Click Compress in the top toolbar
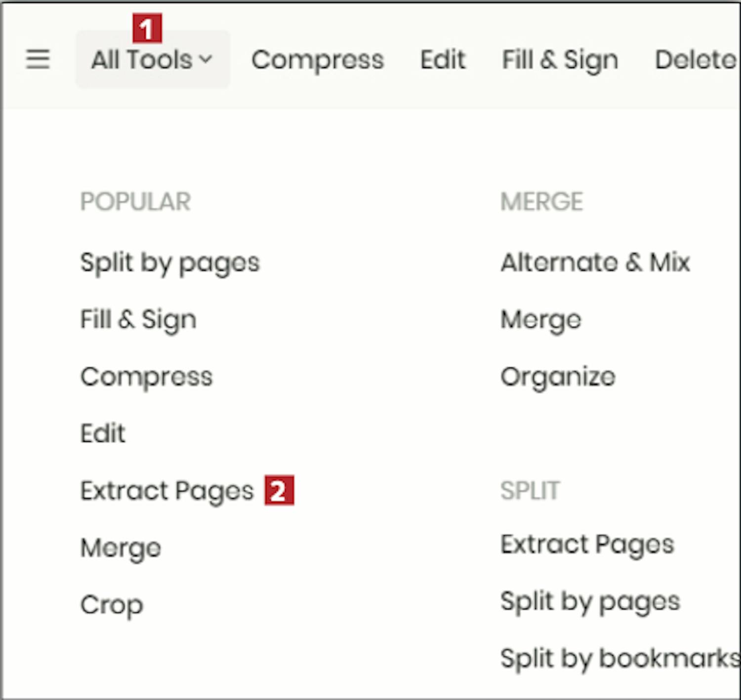The width and height of the screenshot is (741, 700). (x=317, y=60)
